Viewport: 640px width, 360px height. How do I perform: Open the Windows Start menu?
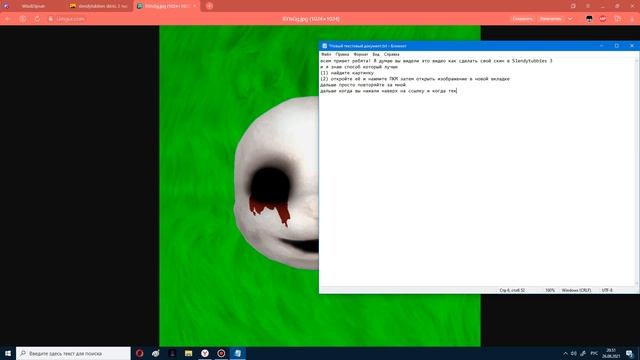point(7,353)
